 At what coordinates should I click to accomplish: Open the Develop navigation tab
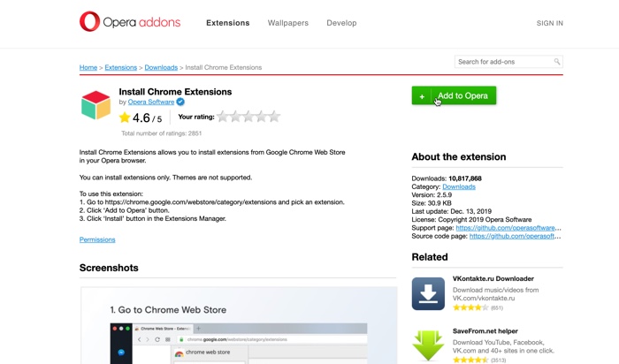pyautogui.click(x=341, y=23)
